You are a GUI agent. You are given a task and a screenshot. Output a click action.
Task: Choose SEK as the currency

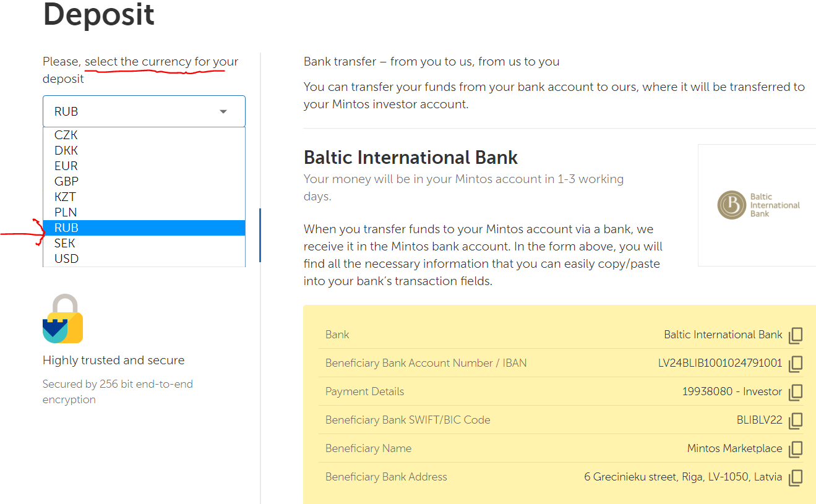click(x=65, y=243)
